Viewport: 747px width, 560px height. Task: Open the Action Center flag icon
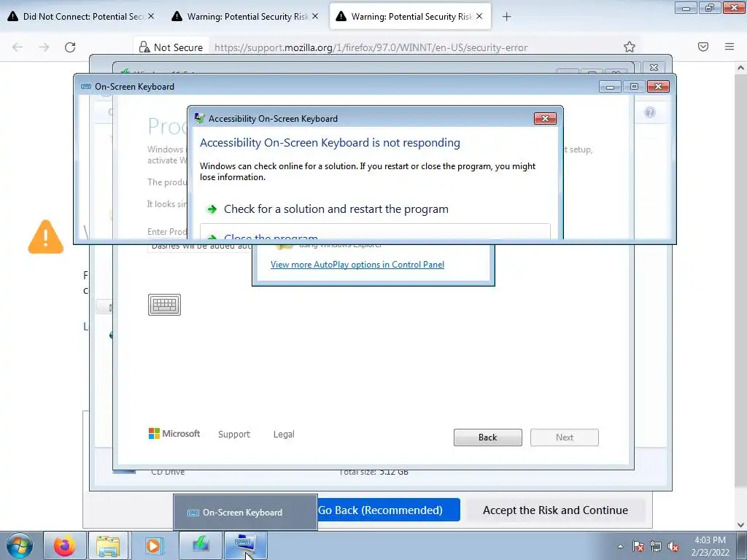coord(638,546)
